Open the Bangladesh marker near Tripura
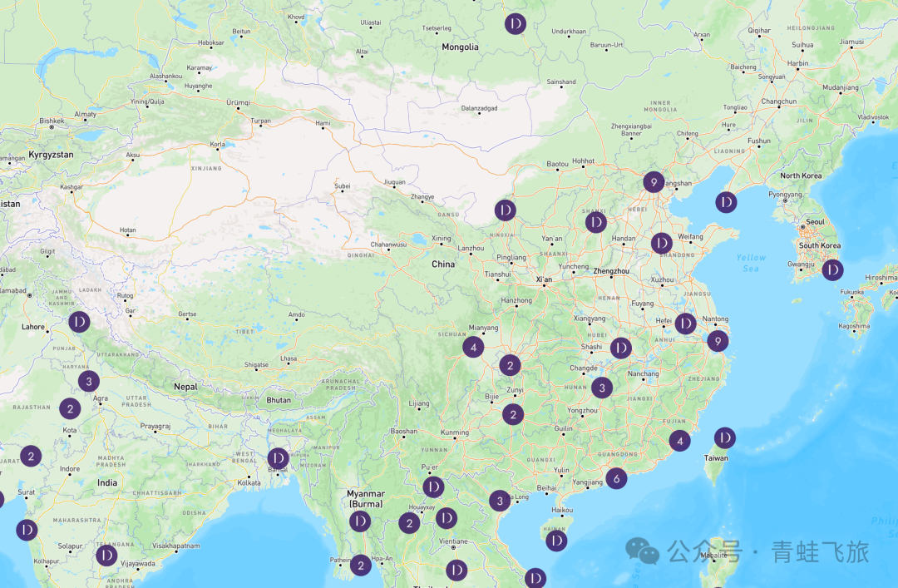Image resolution: width=898 pixels, height=588 pixels. tap(278, 458)
